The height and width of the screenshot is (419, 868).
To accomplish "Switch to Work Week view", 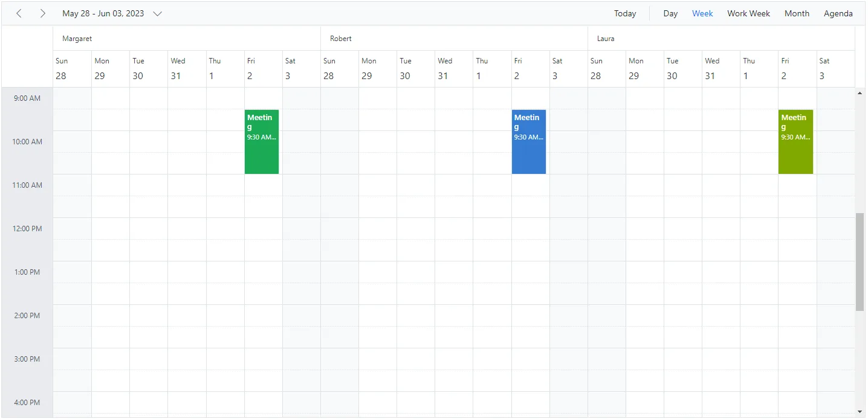I will pos(748,13).
